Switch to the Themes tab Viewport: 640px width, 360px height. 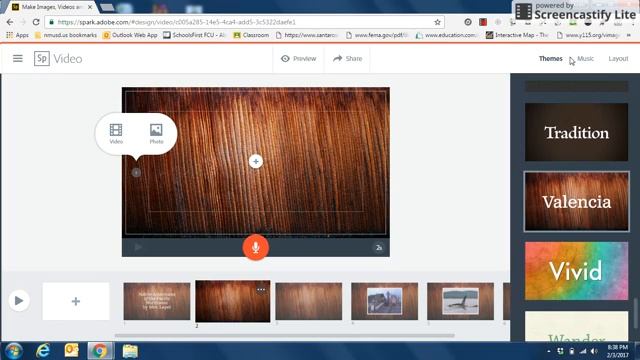coord(550,58)
